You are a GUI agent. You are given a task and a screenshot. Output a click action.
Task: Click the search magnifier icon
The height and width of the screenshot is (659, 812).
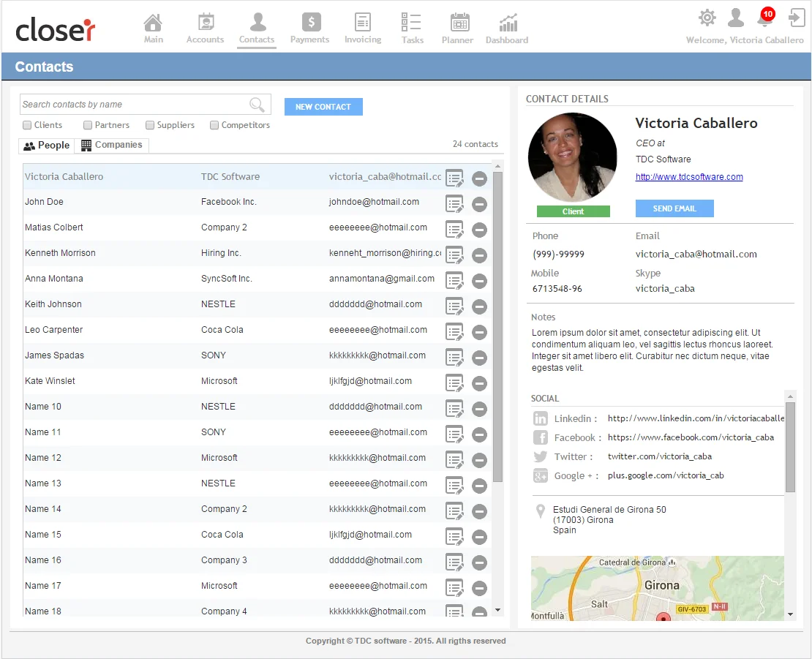[257, 105]
